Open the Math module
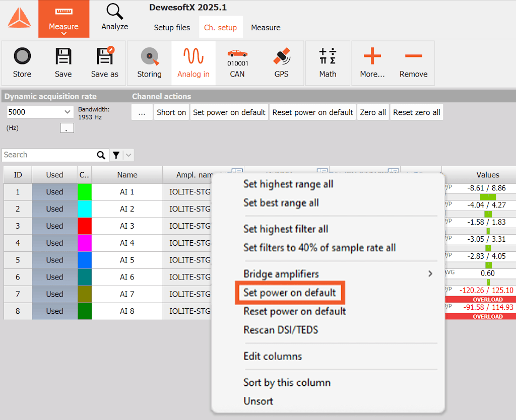This screenshot has height=420, width=516. [x=328, y=63]
